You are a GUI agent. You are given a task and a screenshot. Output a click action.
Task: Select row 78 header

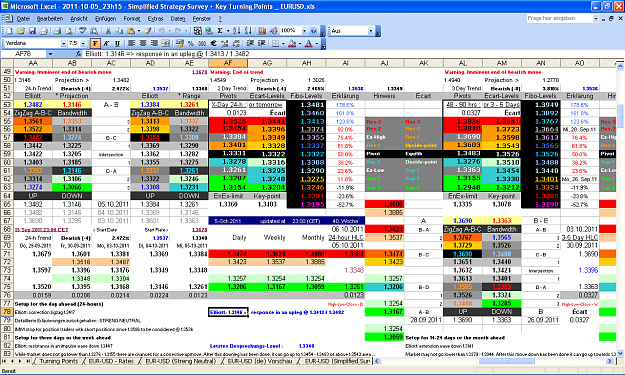click(7, 312)
